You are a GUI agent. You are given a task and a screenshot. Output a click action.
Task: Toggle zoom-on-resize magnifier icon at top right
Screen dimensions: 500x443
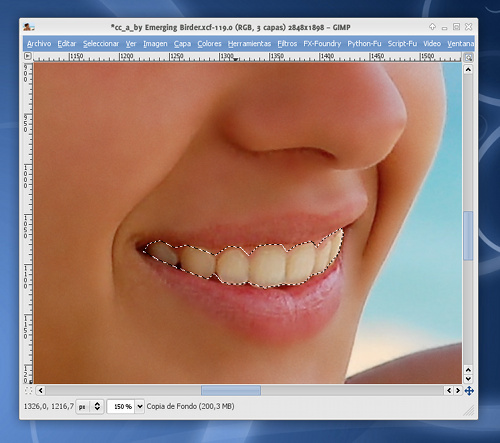(468, 57)
